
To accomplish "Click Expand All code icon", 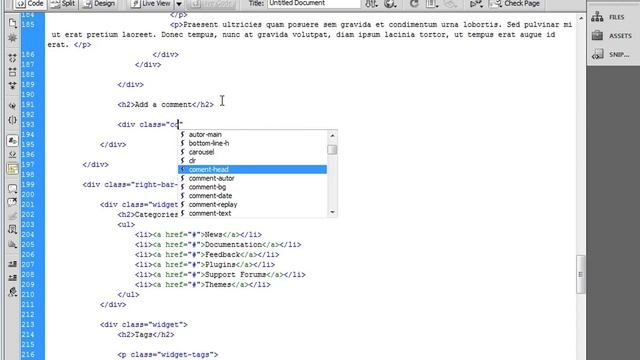I will coord(13,86).
